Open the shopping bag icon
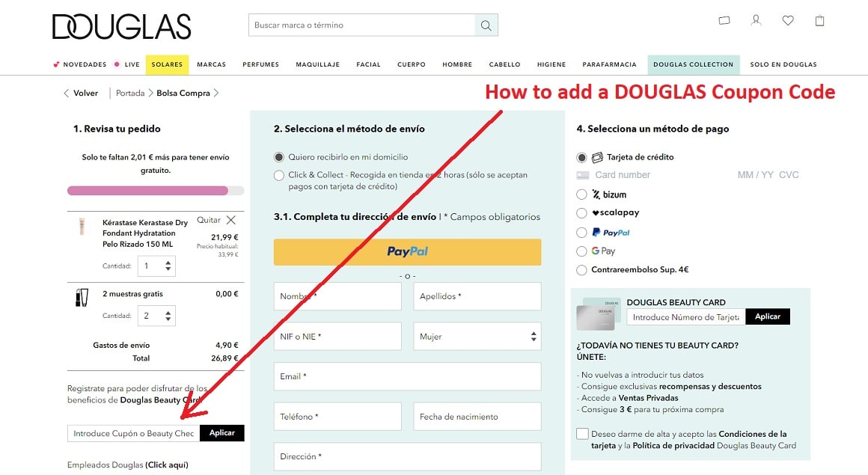Viewport: 868px width, 475px height. (820, 20)
